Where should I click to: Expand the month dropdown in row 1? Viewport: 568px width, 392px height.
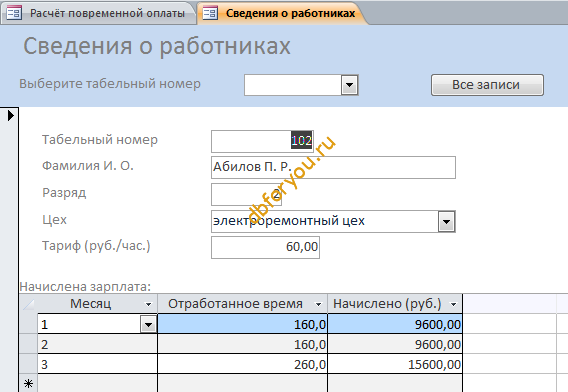tap(149, 324)
